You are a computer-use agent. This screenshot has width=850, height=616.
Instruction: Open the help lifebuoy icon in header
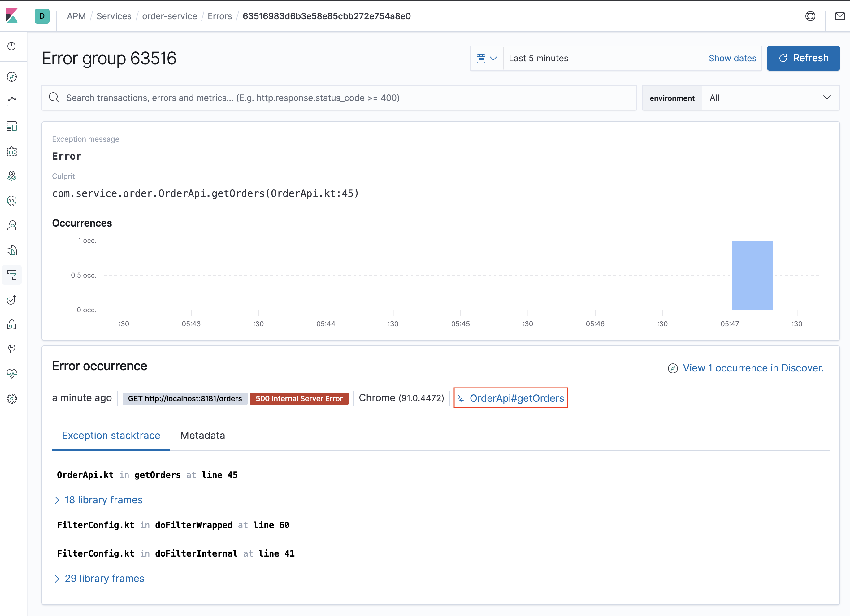[810, 16]
